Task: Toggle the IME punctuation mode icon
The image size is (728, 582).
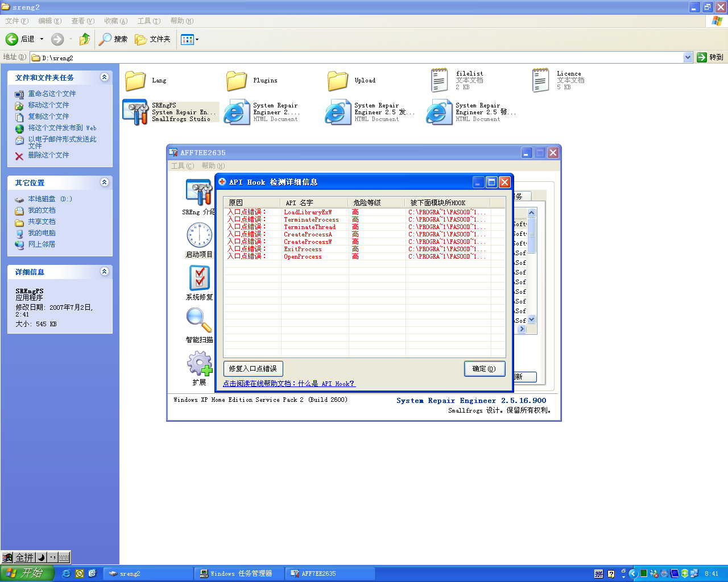Action: coord(52,558)
